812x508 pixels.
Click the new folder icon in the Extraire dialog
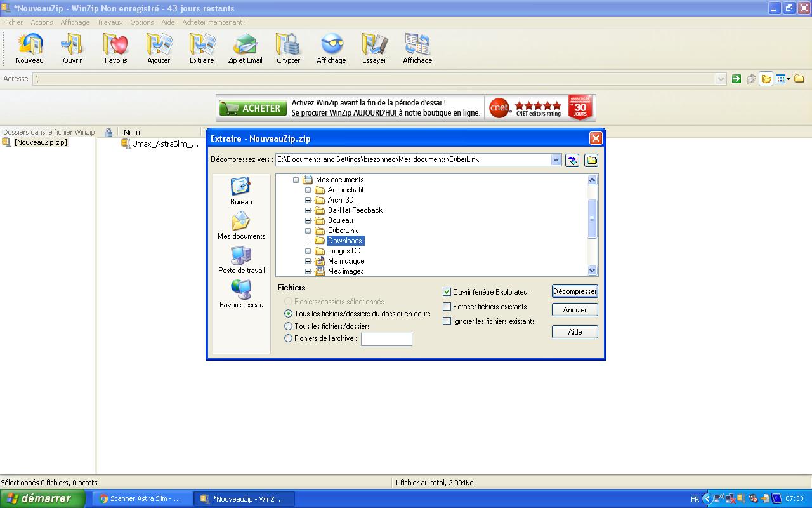(591, 160)
